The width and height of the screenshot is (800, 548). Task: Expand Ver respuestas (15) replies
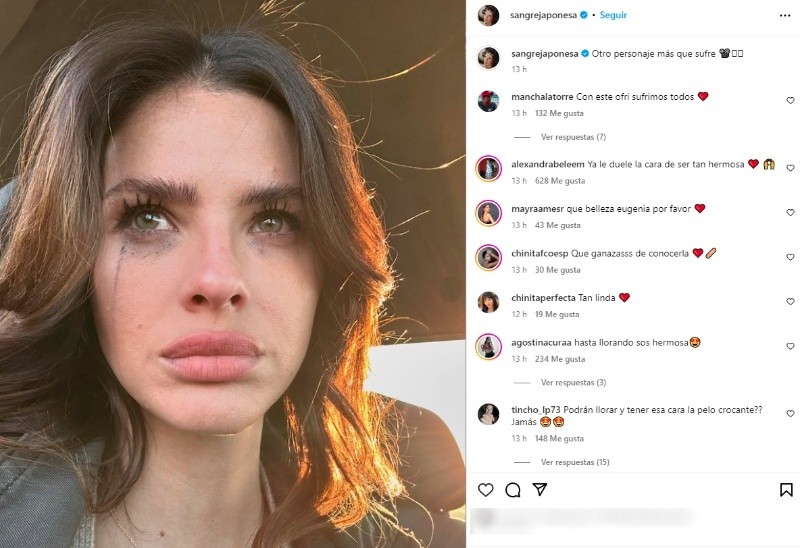point(575,462)
